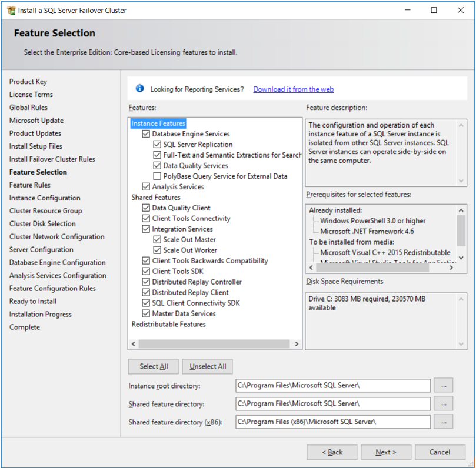Viewport: 476px width, 468px height.
Task: Uncheck Distributed Replay Controller
Action: [146, 282]
